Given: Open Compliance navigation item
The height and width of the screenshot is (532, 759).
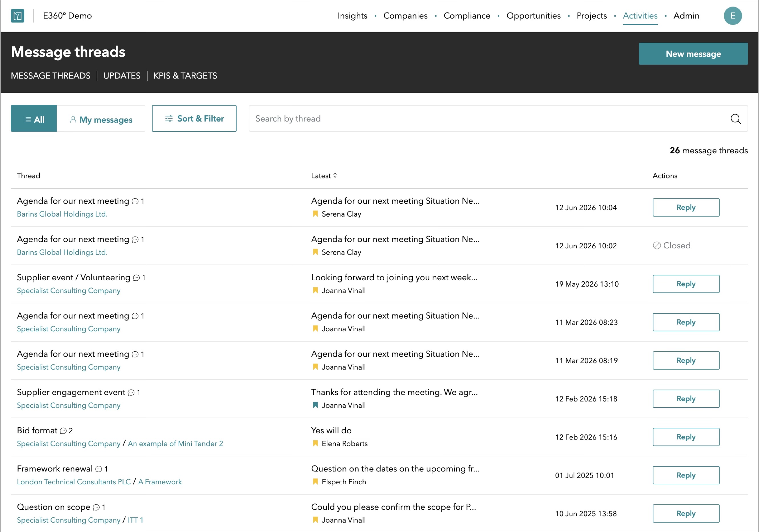Looking at the screenshot, I should pos(467,15).
